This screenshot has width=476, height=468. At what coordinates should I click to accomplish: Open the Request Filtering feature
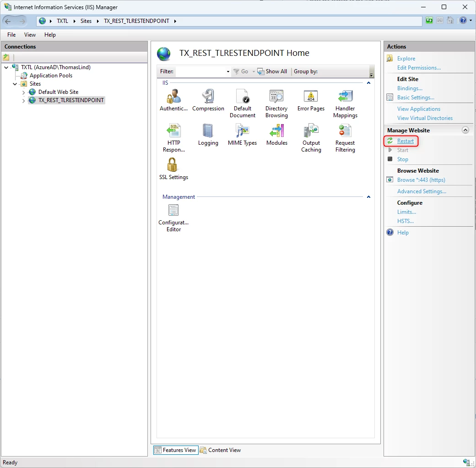345,138
